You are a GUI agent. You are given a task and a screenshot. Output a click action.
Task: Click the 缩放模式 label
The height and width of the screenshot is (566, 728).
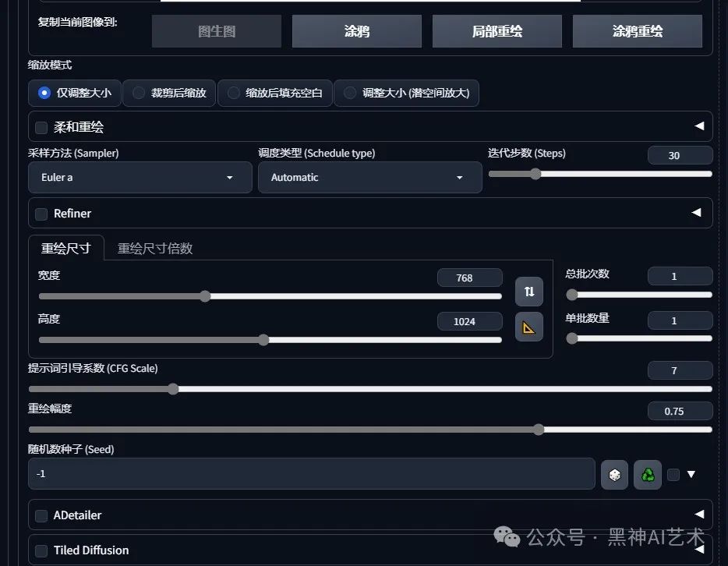50,65
